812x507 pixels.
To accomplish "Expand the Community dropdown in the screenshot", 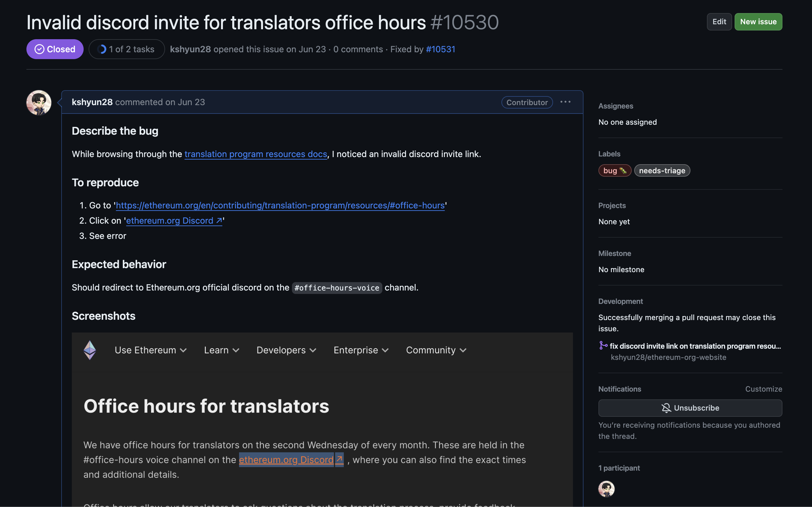I will point(436,350).
